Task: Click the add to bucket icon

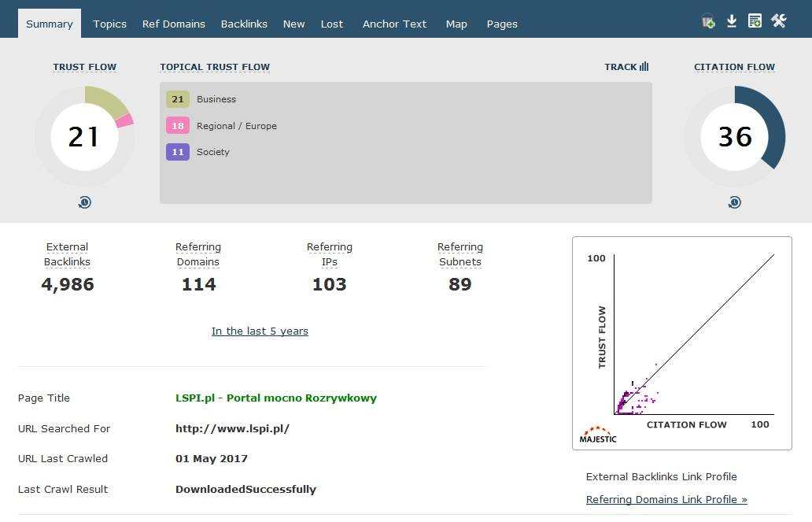Action: (x=708, y=21)
